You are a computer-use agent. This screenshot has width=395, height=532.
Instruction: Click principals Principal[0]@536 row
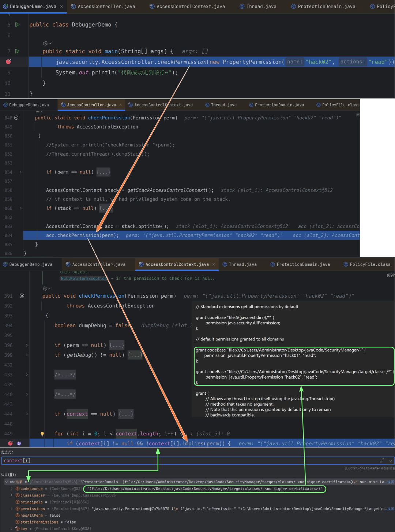(x=197, y=502)
